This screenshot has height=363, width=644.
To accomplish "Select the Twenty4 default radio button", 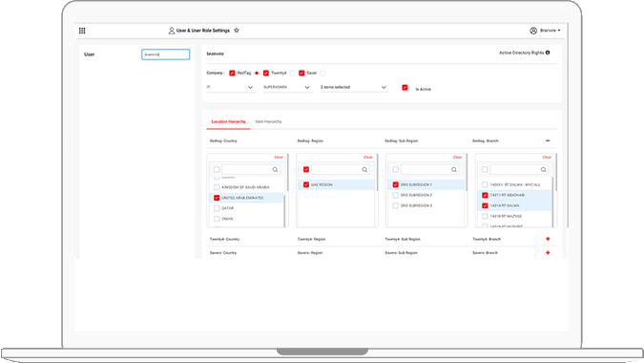I will coord(292,74).
